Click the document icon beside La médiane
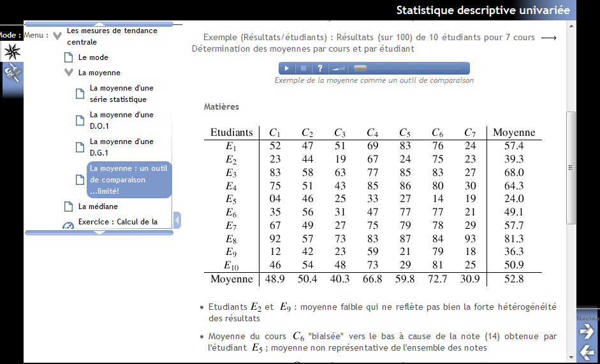This screenshot has height=364, width=600. (x=68, y=207)
